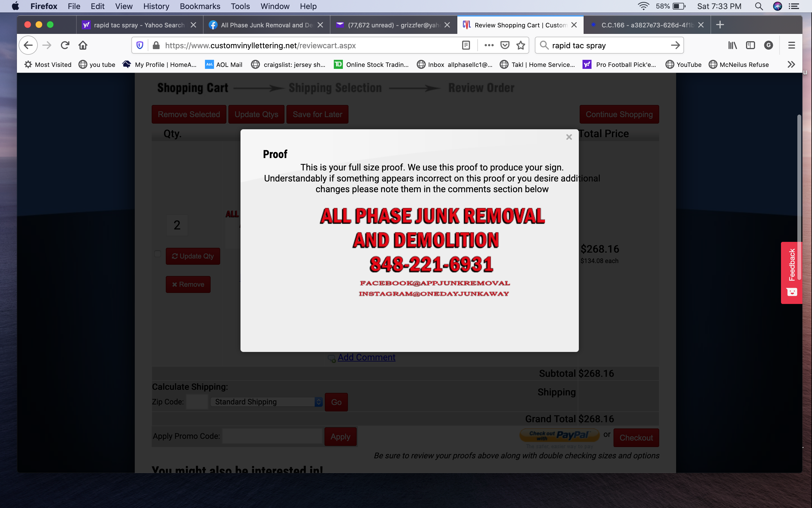Tick the cart item selection checkbox
This screenshot has height=508, width=812.
tap(157, 254)
